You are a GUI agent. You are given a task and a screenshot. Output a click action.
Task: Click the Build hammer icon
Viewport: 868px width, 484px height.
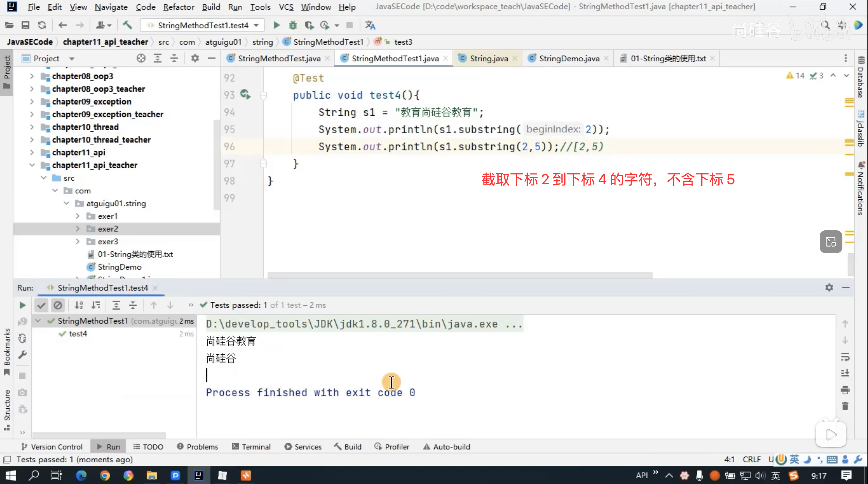click(127, 25)
